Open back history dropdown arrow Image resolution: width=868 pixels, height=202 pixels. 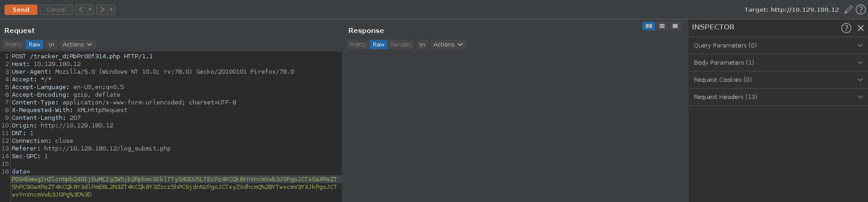pos(90,9)
